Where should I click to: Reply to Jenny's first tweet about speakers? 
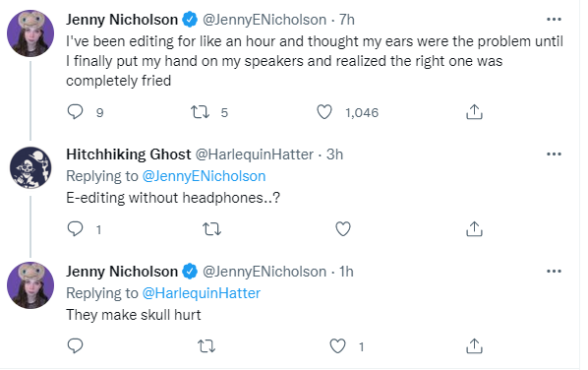[x=75, y=112]
